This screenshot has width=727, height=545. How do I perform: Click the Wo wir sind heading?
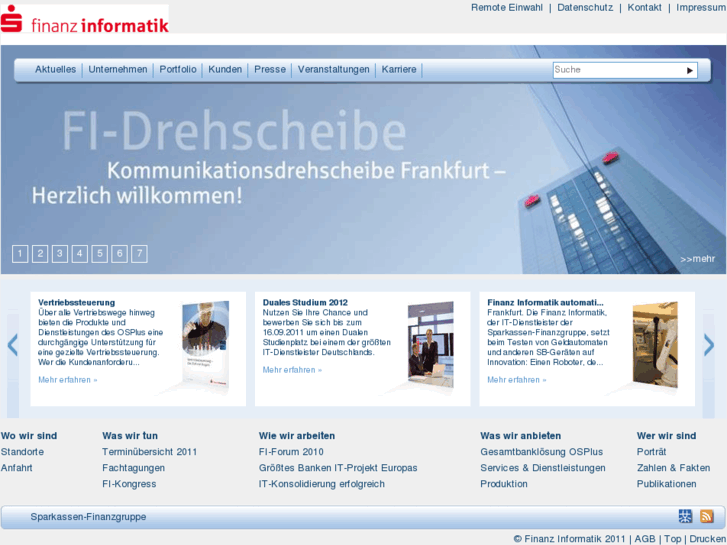tap(29, 436)
